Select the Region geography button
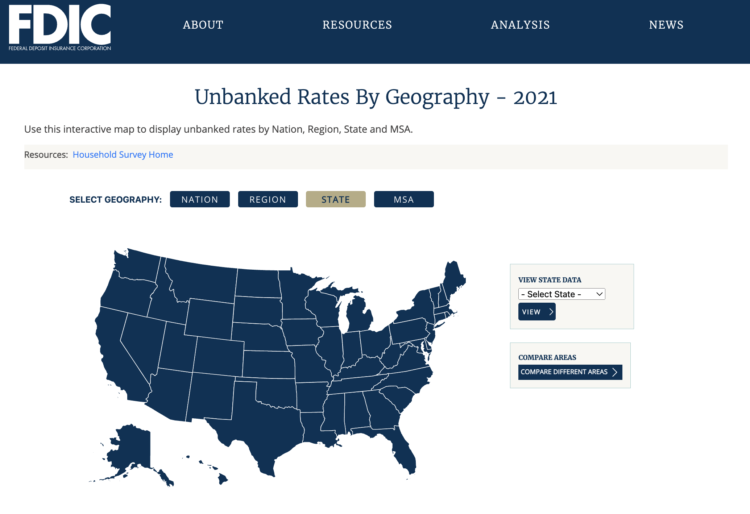Viewport: 750px width, 514px height. 268,199
